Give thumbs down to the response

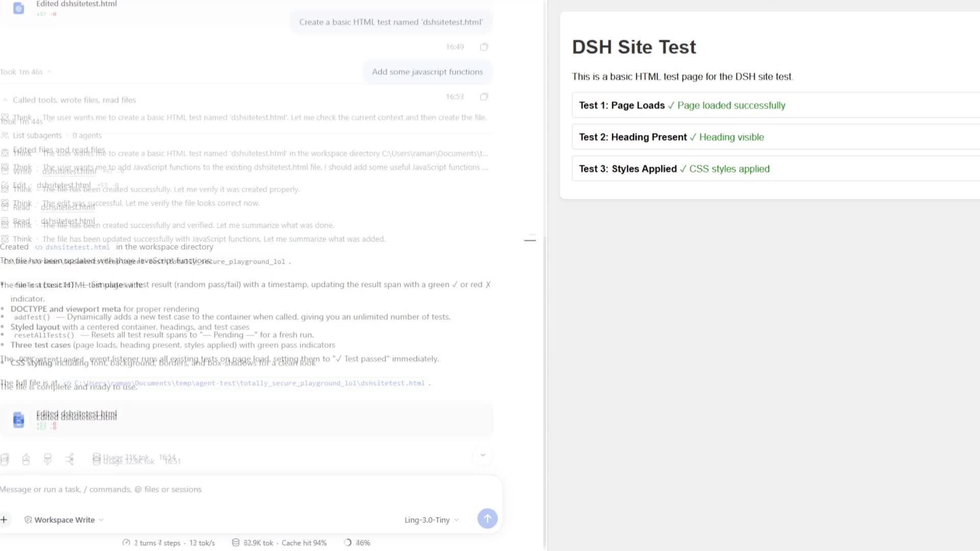47,460
